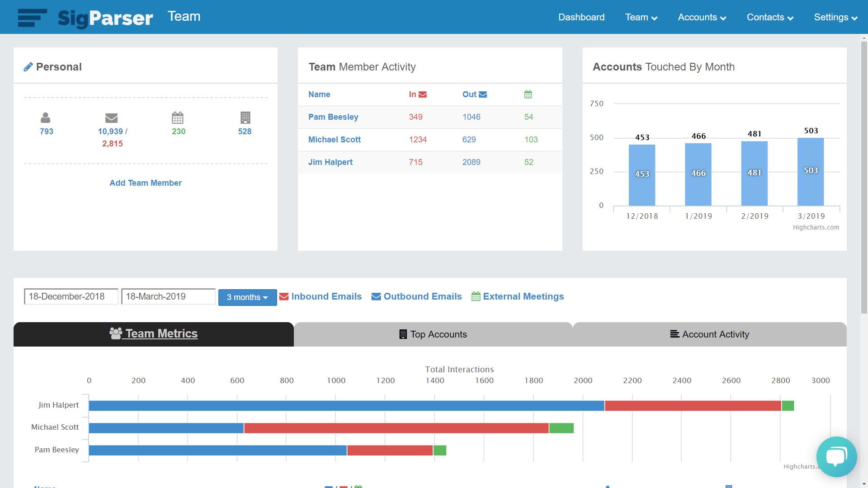Click the calendar meetings icon in Personal
Image resolution: width=868 pixels, height=488 pixels.
(x=178, y=118)
